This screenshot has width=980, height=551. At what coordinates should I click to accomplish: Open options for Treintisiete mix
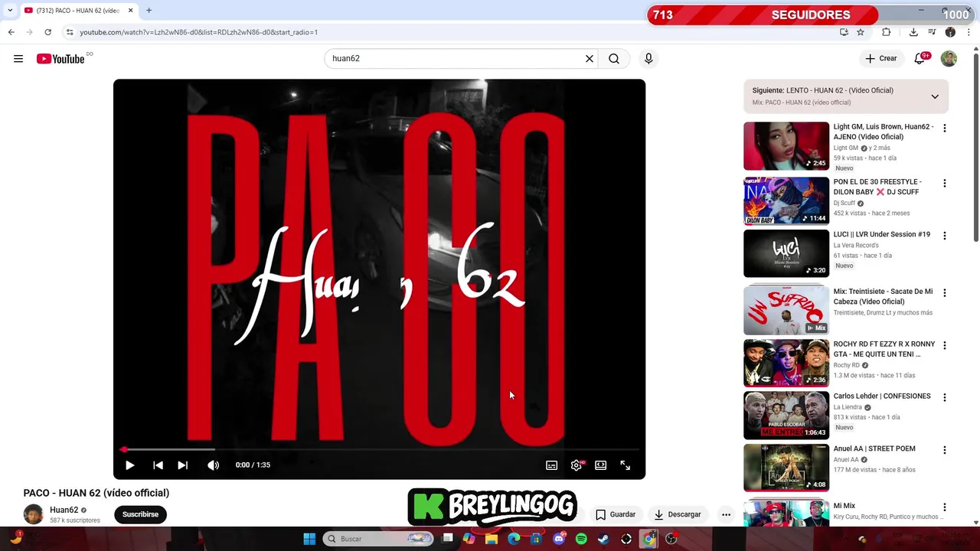[x=944, y=293]
